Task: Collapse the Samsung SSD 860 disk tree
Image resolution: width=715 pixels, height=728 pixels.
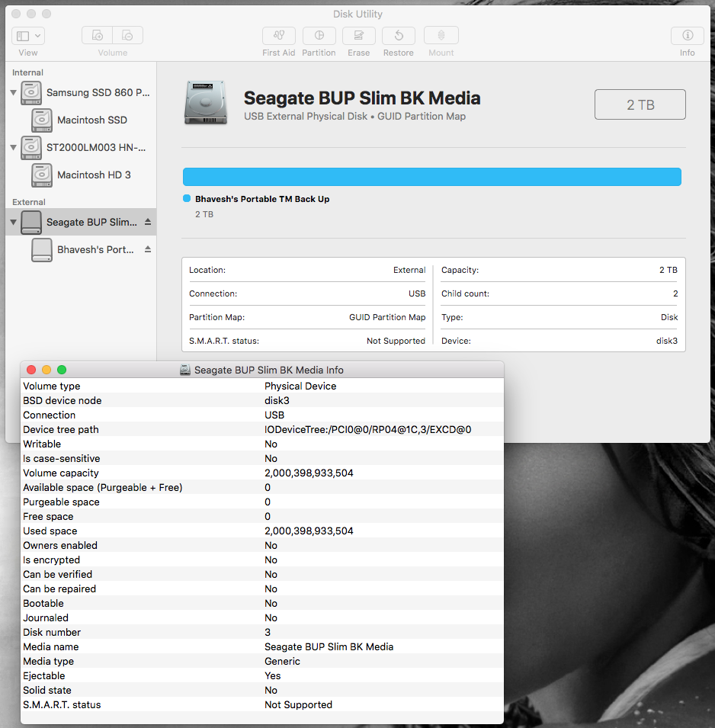Action: 14,93
